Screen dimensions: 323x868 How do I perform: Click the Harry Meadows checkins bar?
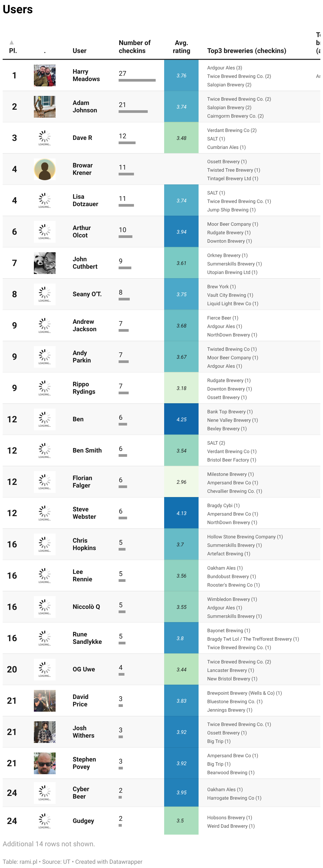(x=137, y=80)
